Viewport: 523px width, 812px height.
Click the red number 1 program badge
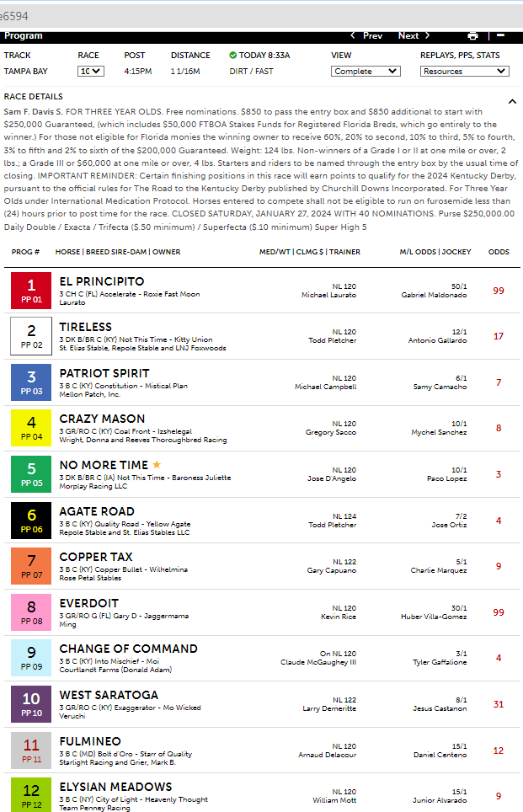(31, 289)
